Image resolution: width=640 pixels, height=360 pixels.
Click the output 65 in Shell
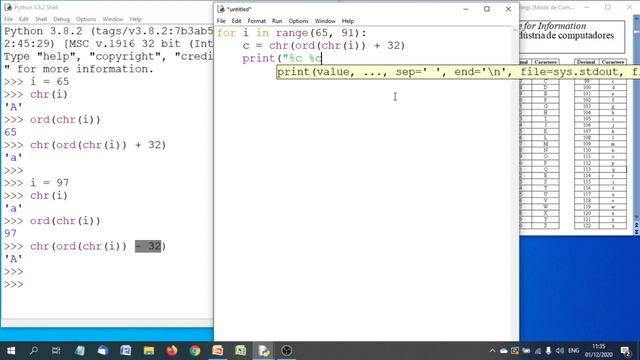click(x=10, y=132)
